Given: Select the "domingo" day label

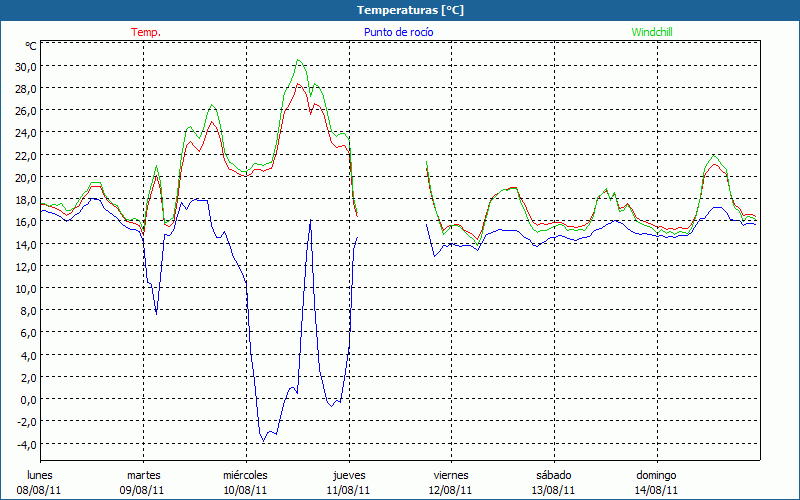Looking at the screenshot, I should point(657,475).
